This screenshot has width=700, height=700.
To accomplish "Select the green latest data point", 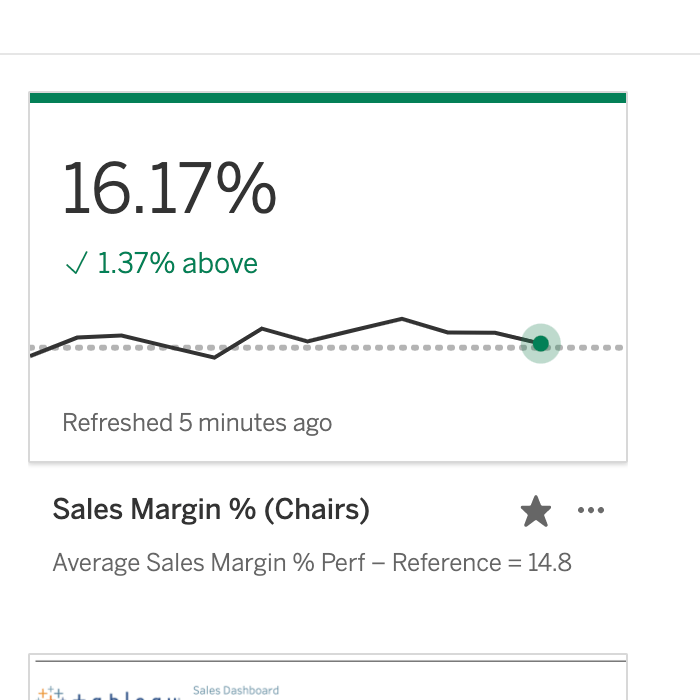I will coord(541,344).
